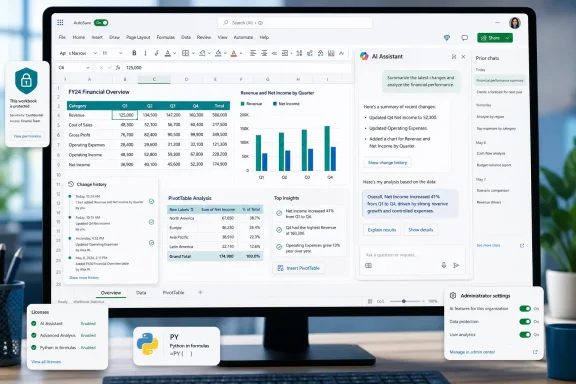This screenshot has width=576, height=384.
Task: Click the borders icon in ribbon
Action: (186, 53)
